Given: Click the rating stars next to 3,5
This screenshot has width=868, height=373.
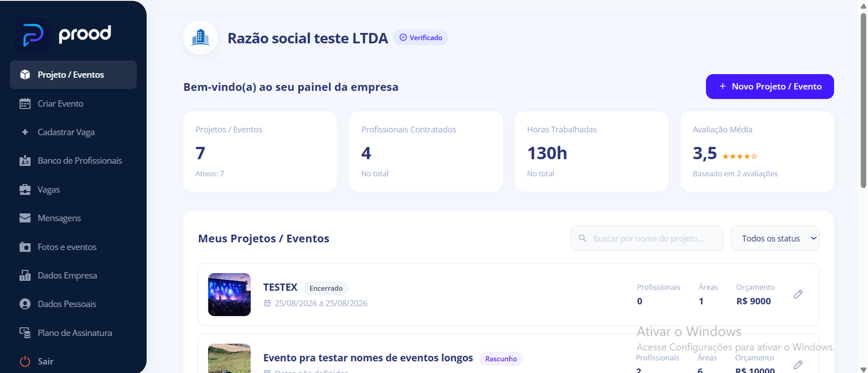Looking at the screenshot, I should tap(739, 156).
